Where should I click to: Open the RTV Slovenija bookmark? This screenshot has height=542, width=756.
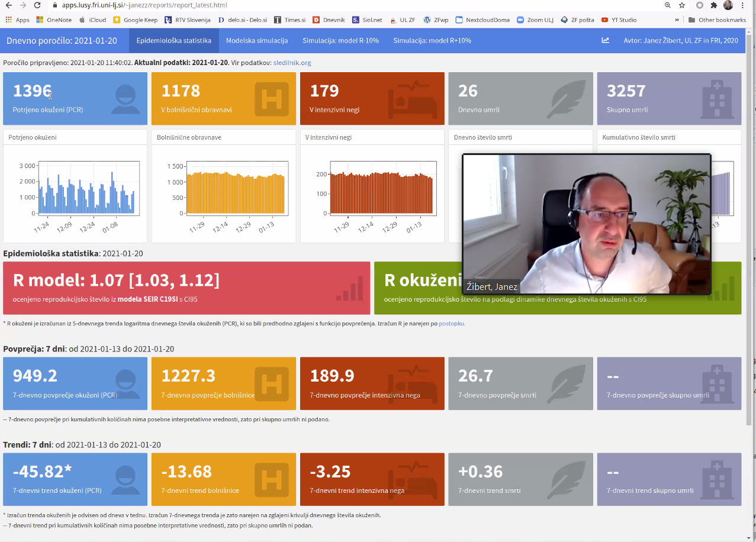click(x=187, y=20)
